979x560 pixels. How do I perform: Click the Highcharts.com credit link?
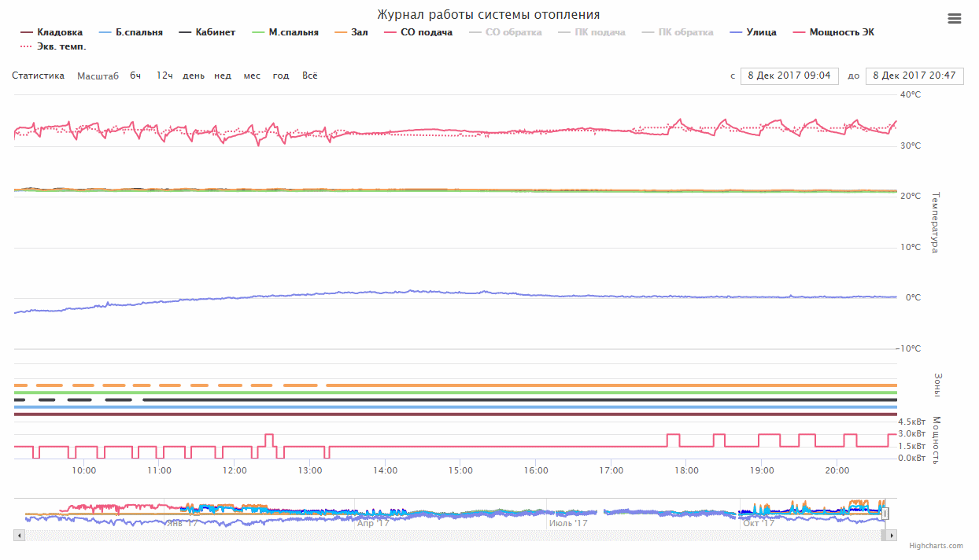[x=936, y=546]
